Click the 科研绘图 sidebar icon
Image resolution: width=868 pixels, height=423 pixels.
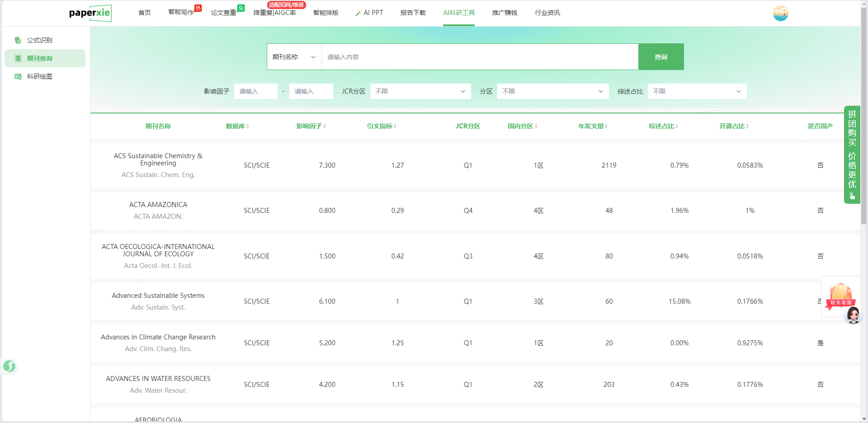18,76
